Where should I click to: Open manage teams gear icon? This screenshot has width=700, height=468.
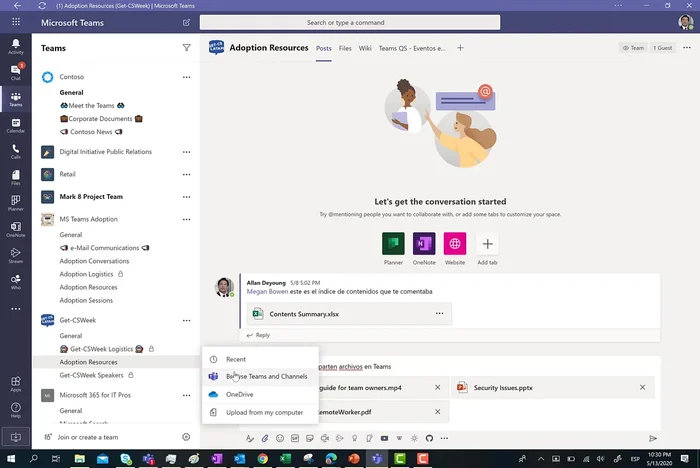pyautogui.click(x=186, y=437)
